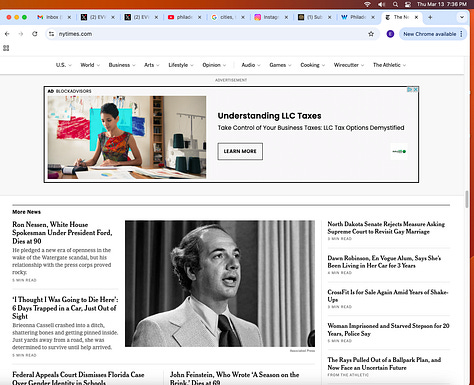Close the ad with its X icon
The image size is (474, 385).
click(415, 90)
